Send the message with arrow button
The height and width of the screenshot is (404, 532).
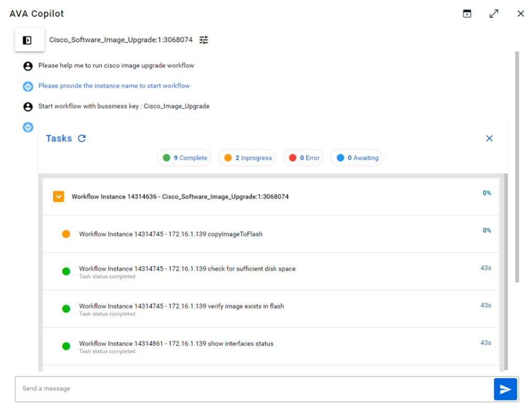pos(505,389)
